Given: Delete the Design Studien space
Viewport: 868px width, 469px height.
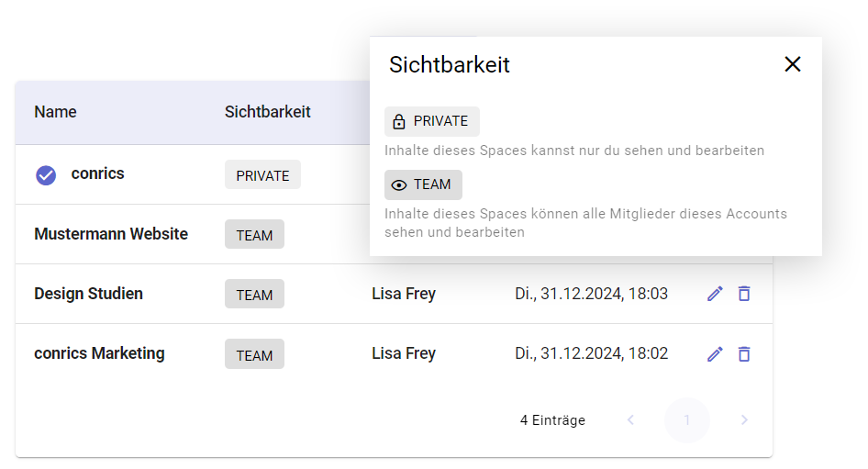Looking at the screenshot, I should pos(744,294).
